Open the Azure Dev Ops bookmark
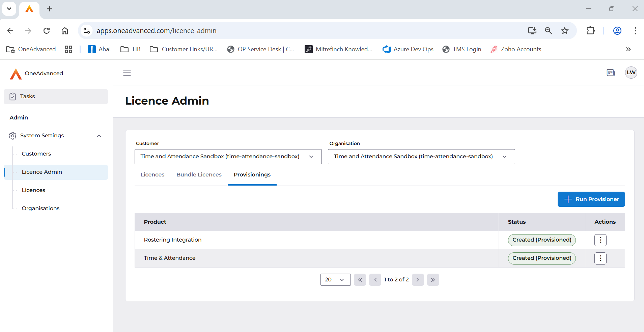644x332 pixels. point(408,49)
